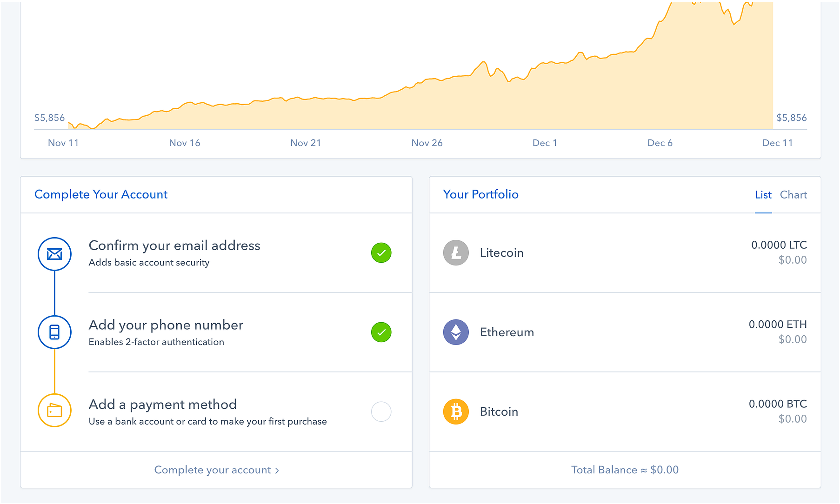840x504 pixels.
Task: Select the Ethereum portfolio row name
Action: tap(507, 332)
